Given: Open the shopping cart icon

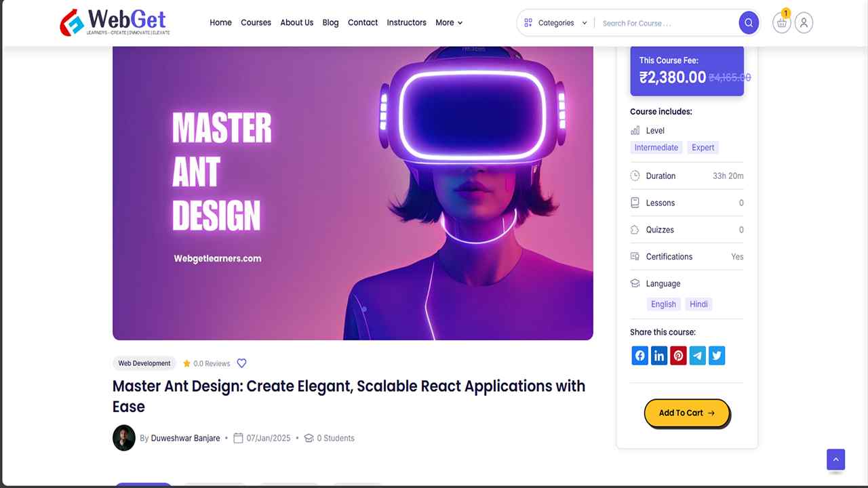Looking at the screenshot, I should [782, 23].
